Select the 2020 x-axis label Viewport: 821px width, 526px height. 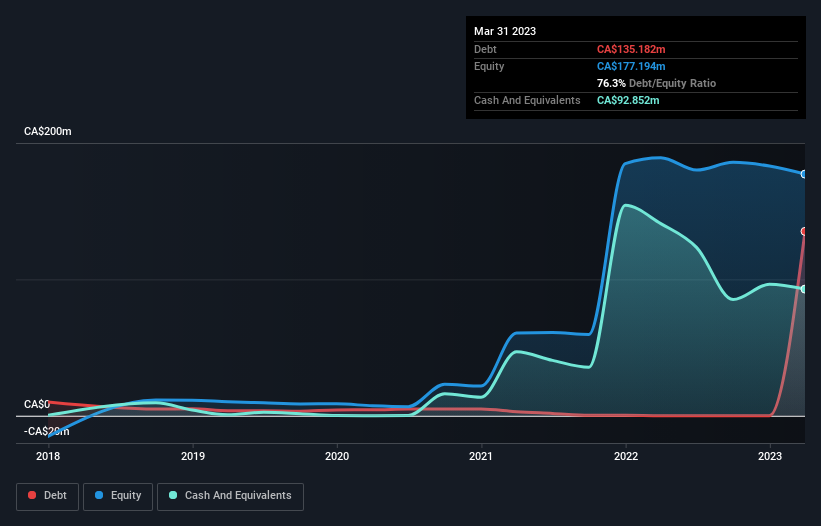337,456
